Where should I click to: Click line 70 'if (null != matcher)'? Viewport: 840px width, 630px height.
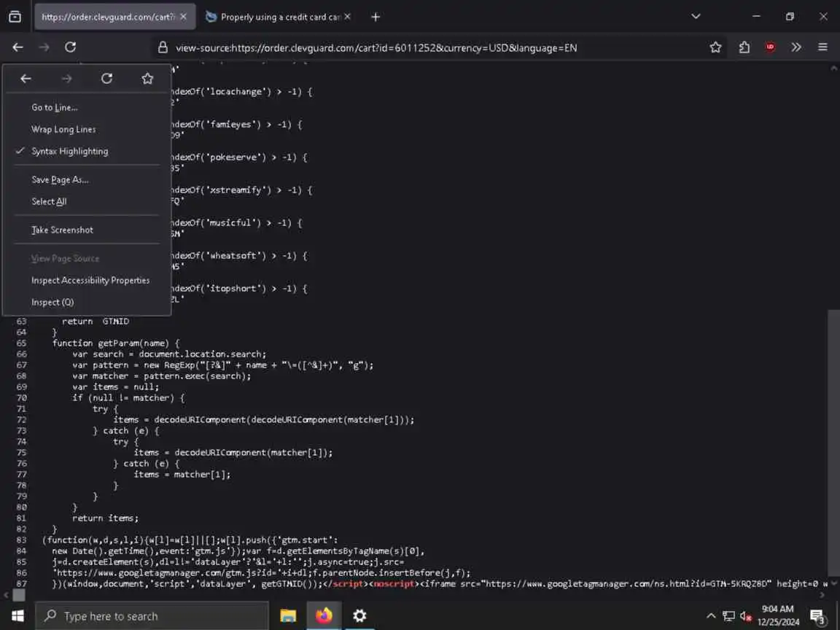pyautogui.click(x=128, y=397)
